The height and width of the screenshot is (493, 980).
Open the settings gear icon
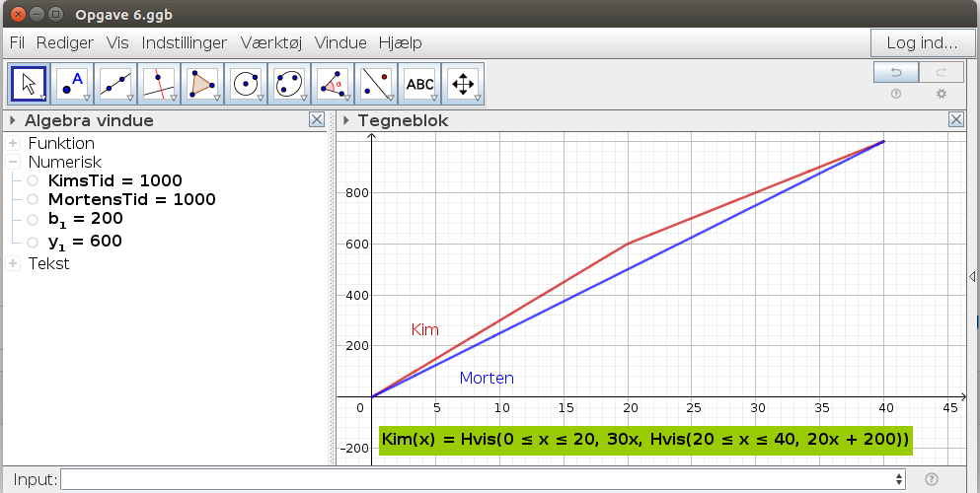(942, 94)
